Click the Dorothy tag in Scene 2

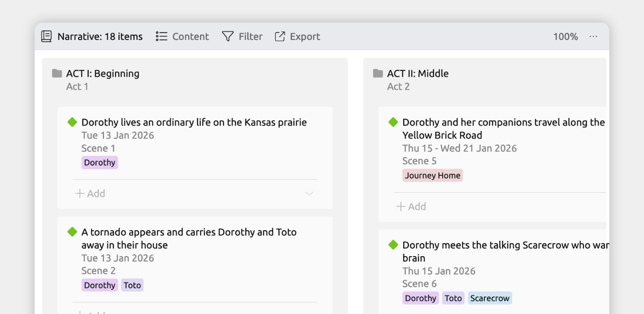click(100, 285)
